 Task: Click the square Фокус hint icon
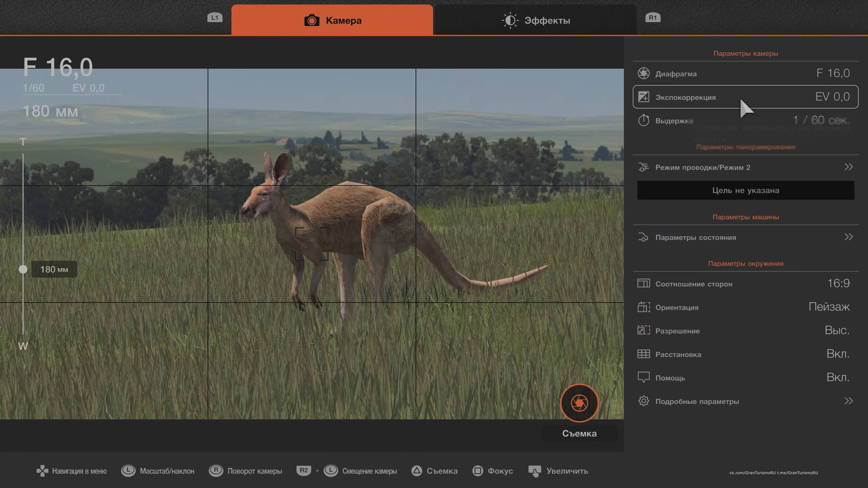pyautogui.click(x=477, y=471)
